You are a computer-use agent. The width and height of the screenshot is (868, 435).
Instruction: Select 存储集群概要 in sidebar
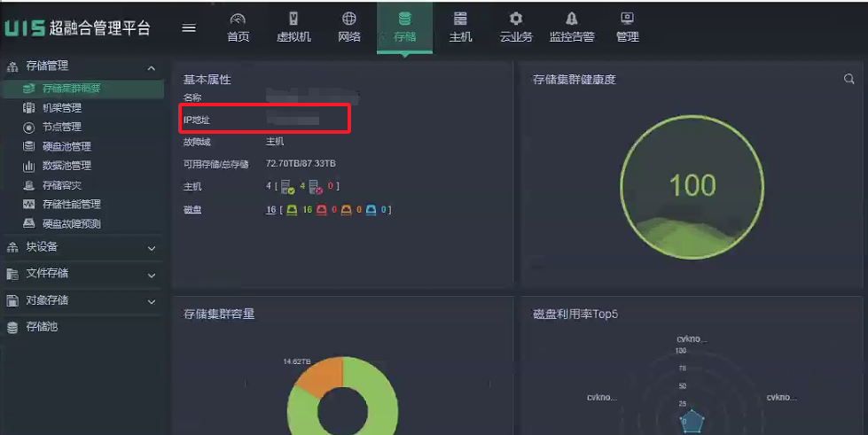tap(83, 89)
